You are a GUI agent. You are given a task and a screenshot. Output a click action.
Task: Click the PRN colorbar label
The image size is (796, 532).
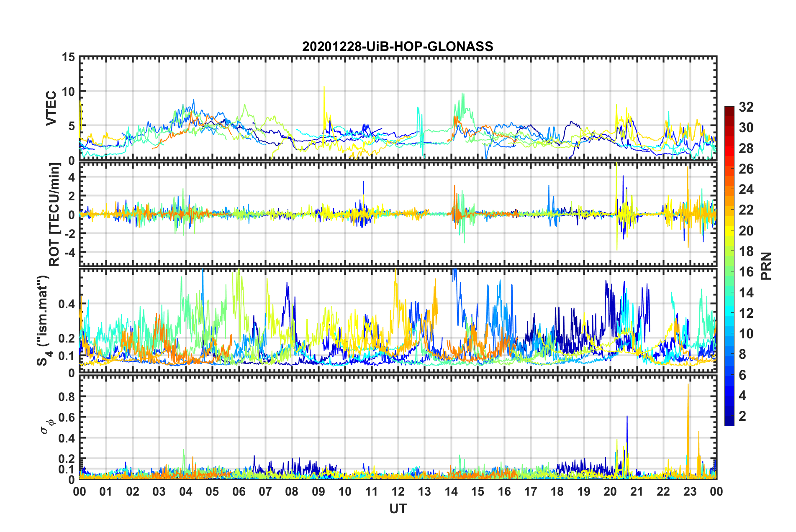767,266
